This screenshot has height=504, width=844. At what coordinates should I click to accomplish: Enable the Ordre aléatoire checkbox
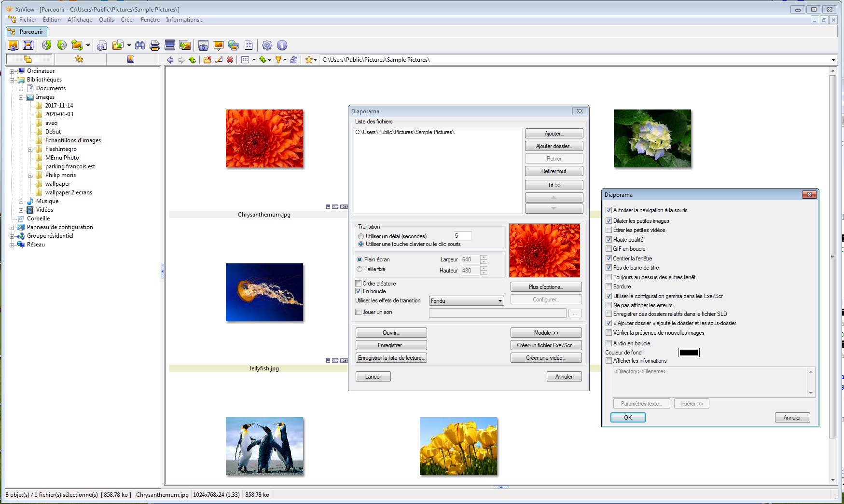359,284
